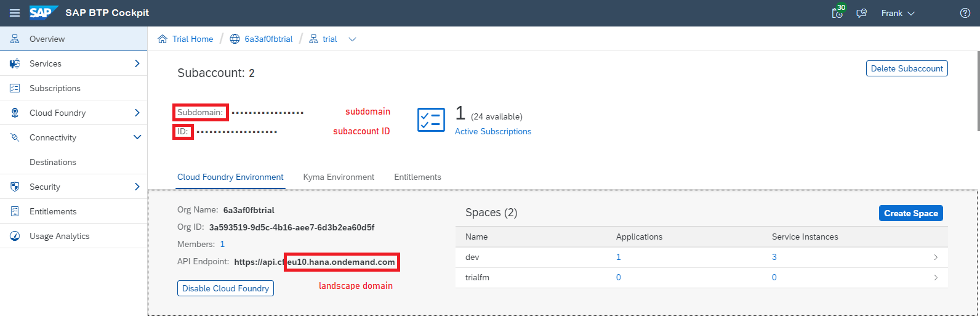Expand the Cloud Foundry chevron
Image resolution: width=980 pixels, height=316 pixels.
coord(137,113)
